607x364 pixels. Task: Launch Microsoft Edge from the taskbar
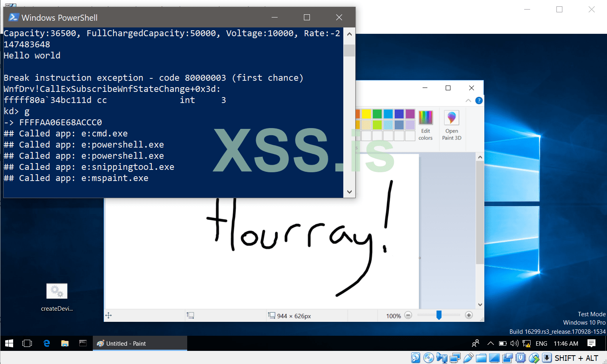click(47, 343)
